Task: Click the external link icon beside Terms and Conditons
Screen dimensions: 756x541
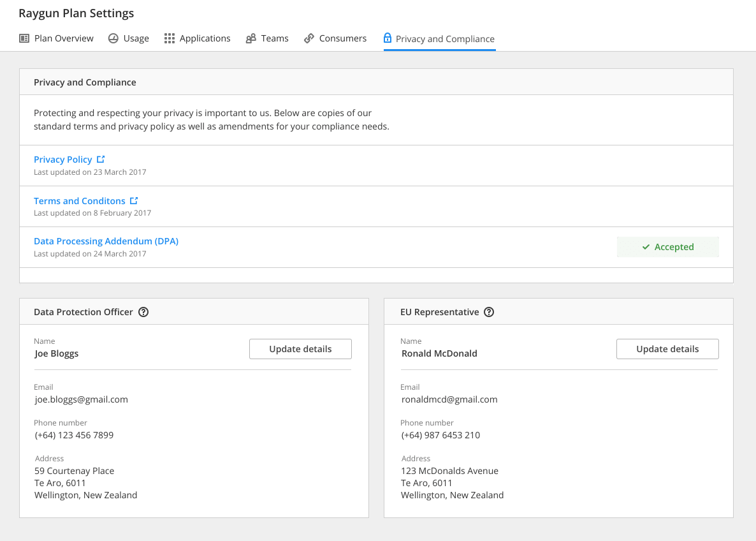Action: pyautogui.click(x=134, y=200)
